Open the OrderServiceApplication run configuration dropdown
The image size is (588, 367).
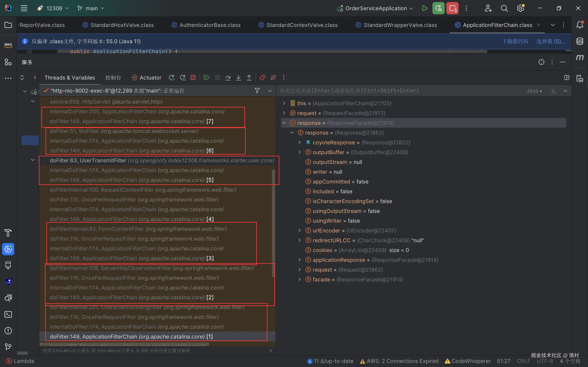click(x=376, y=9)
